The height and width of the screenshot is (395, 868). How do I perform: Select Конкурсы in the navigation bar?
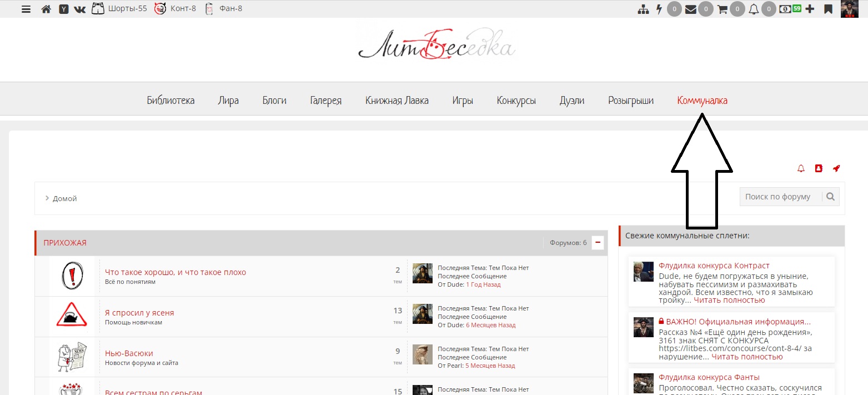tap(516, 101)
